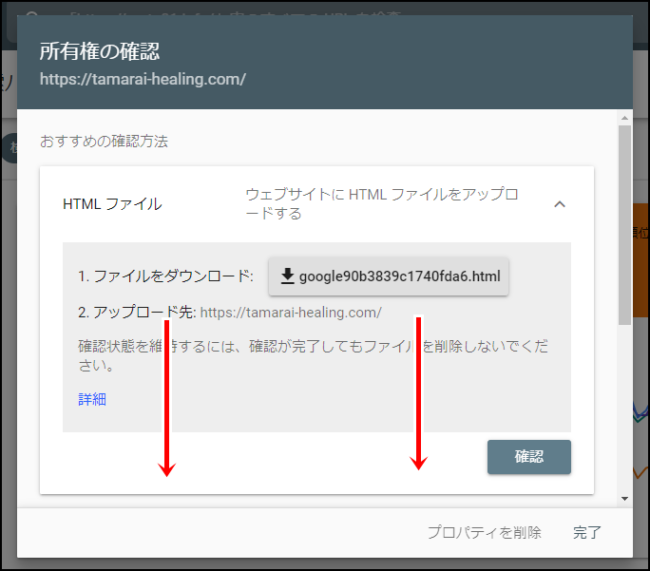Click the アップロード先 URL tamarai-healing.com text
Image resolution: width=650 pixels, height=571 pixels.
click(291, 312)
